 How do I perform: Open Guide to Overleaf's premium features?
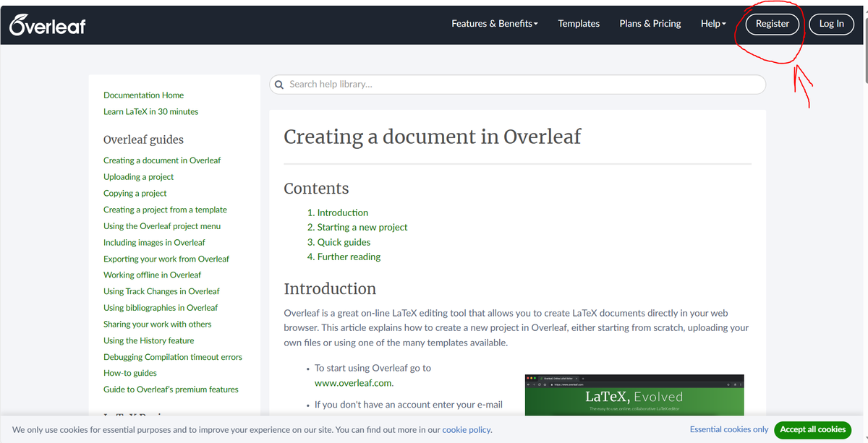(171, 390)
